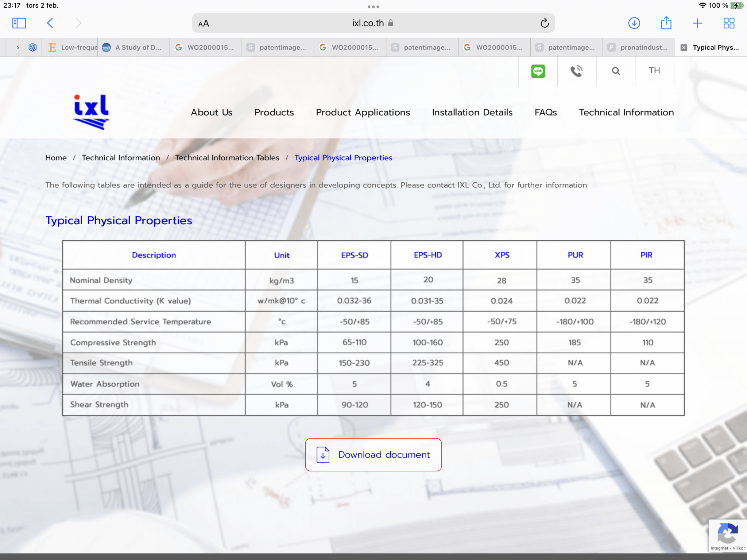Screen dimensions: 747x560
Task: Open the LINE chat icon
Action: point(538,71)
